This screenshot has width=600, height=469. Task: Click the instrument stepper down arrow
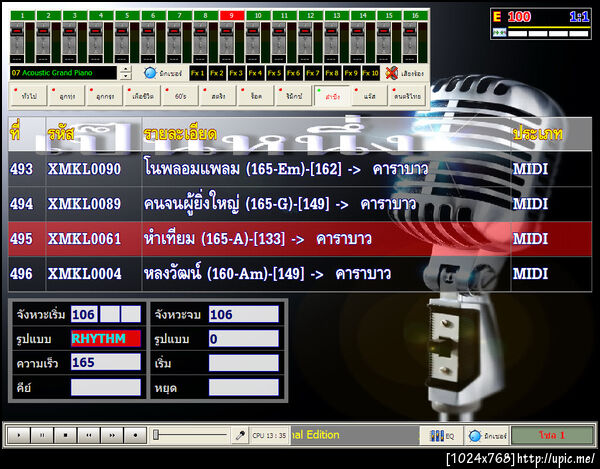coord(126,76)
